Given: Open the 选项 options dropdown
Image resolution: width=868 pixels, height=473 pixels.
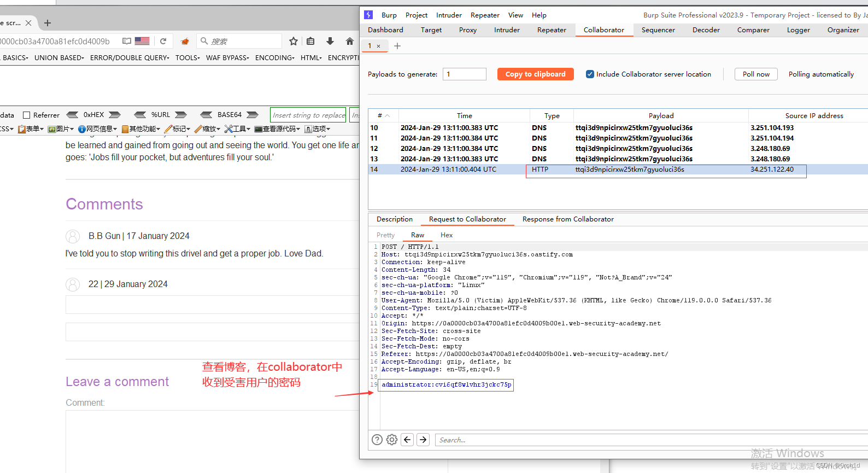Looking at the screenshot, I should [x=318, y=129].
